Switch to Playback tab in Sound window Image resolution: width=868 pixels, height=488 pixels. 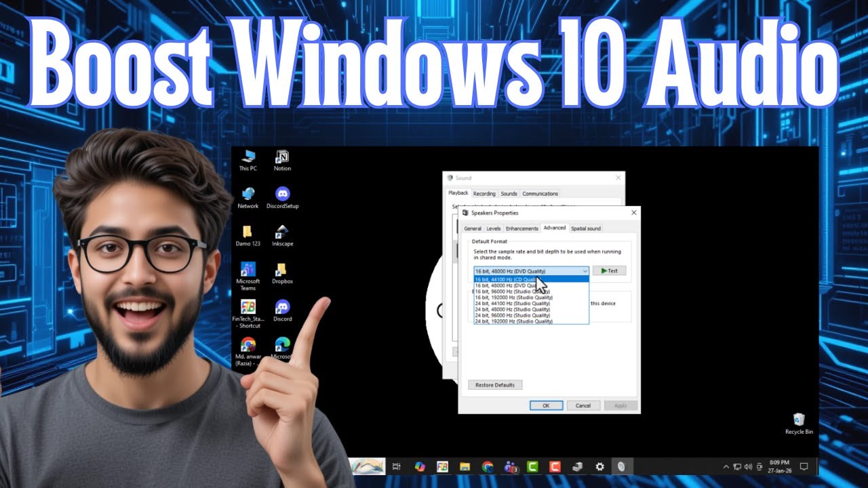pyautogui.click(x=458, y=193)
